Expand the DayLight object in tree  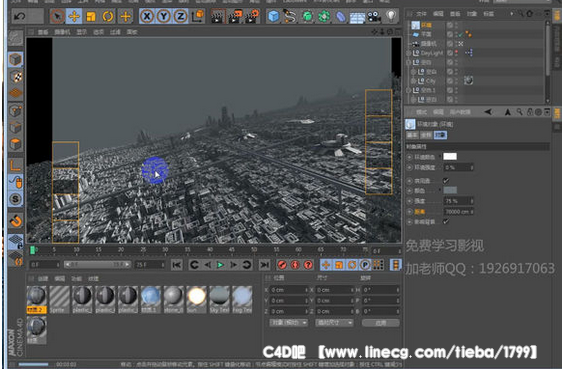coord(409,53)
